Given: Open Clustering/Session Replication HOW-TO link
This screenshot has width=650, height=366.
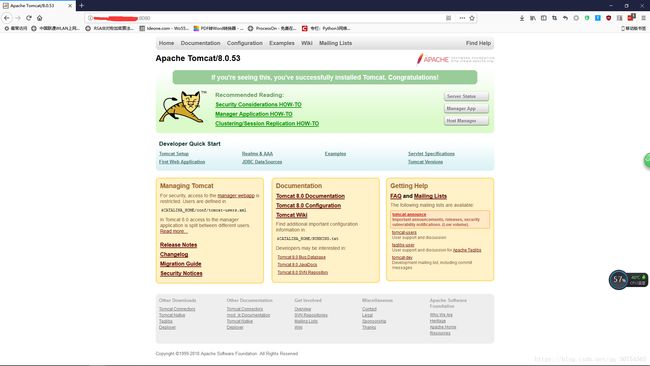Looking at the screenshot, I should coord(267,124).
